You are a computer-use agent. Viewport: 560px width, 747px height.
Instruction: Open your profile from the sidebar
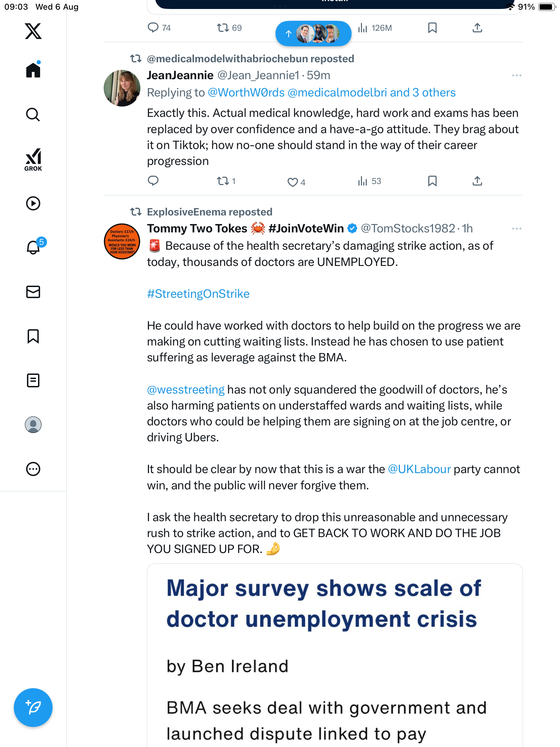[x=33, y=425]
